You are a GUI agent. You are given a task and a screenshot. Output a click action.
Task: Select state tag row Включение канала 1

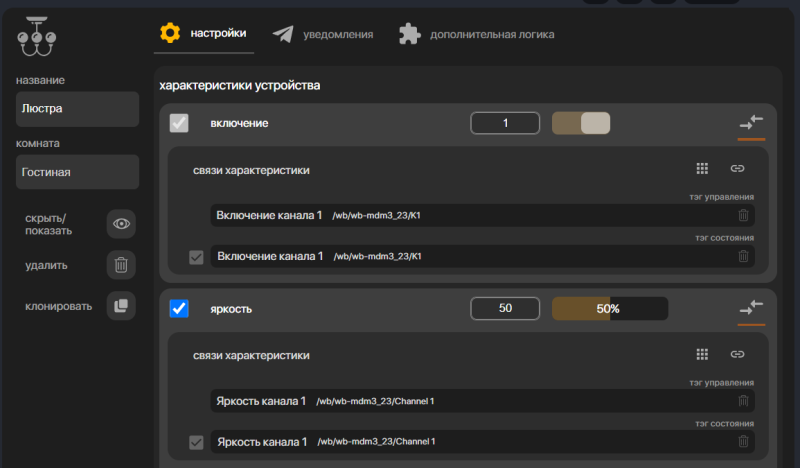click(x=482, y=256)
